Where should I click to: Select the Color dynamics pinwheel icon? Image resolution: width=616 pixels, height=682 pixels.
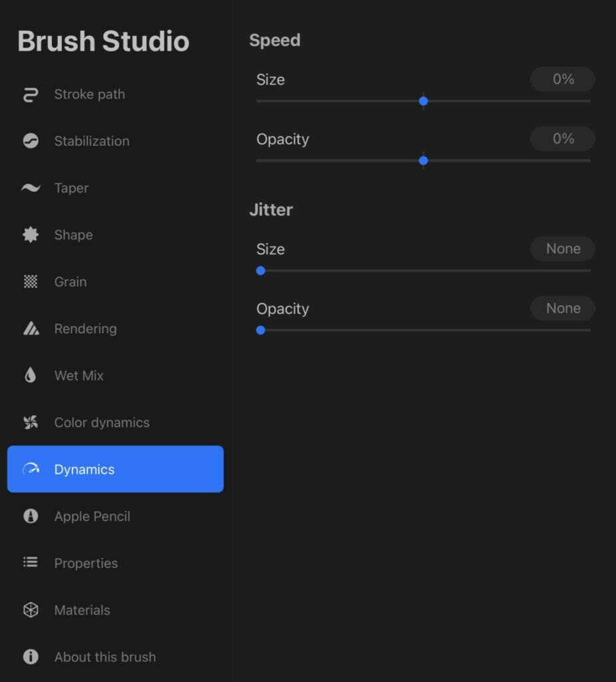31,422
